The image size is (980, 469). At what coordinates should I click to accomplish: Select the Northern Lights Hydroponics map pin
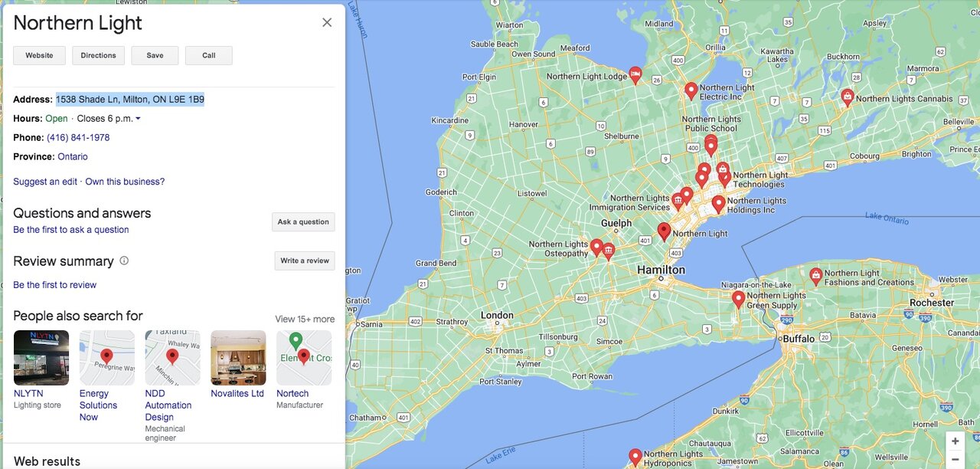(635, 457)
